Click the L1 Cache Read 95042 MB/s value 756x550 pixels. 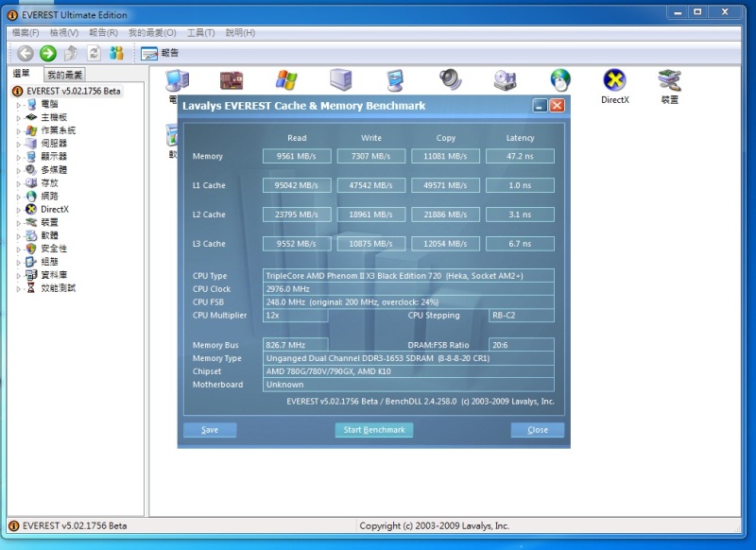(297, 185)
